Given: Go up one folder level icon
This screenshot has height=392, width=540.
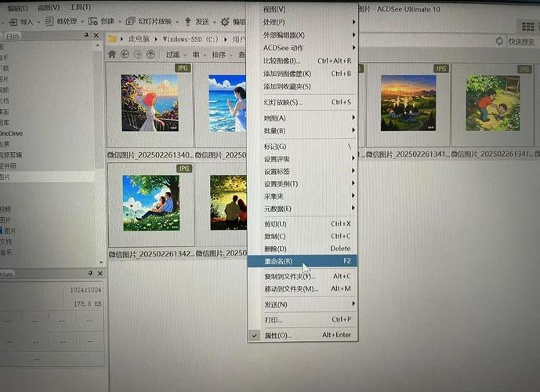Looking at the screenshot, I should point(150,54).
